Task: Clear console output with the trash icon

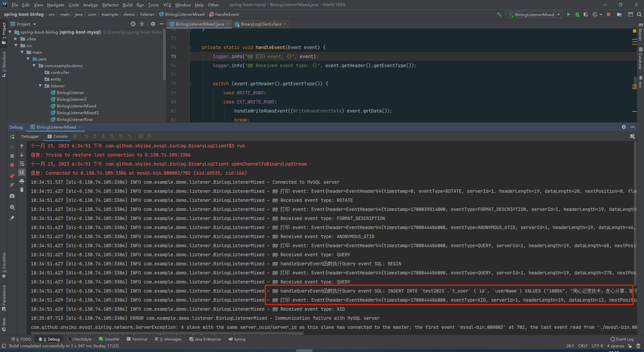Action: tap(22, 190)
